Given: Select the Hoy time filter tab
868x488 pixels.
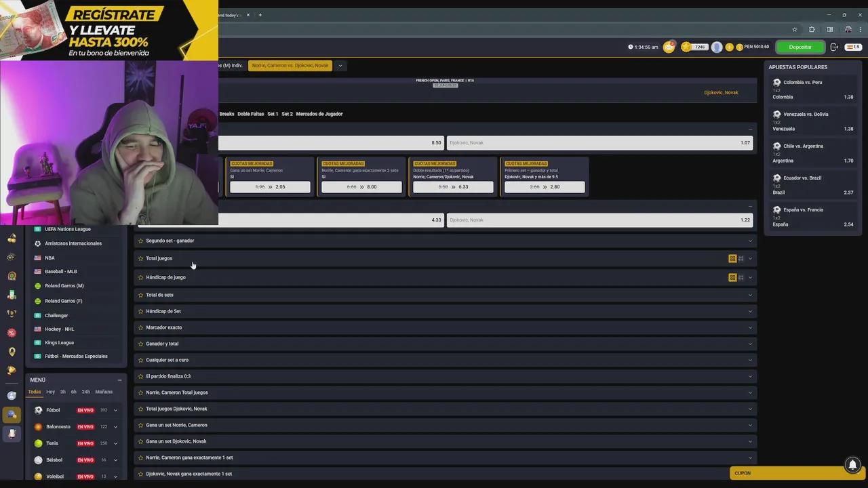Looking at the screenshot, I should [50, 392].
